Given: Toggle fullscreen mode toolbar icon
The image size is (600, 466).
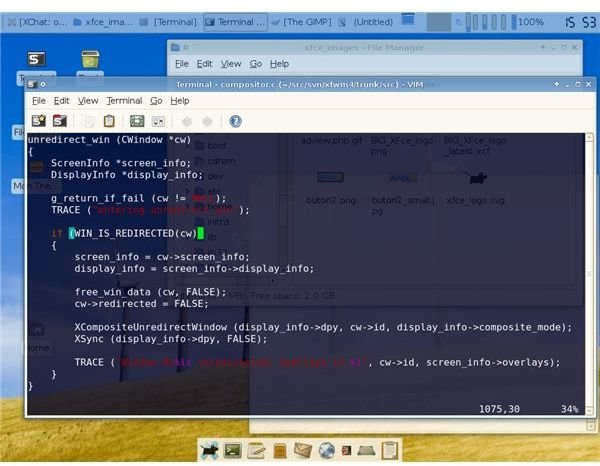Looking at the screenshot, I should click(137, 121).
